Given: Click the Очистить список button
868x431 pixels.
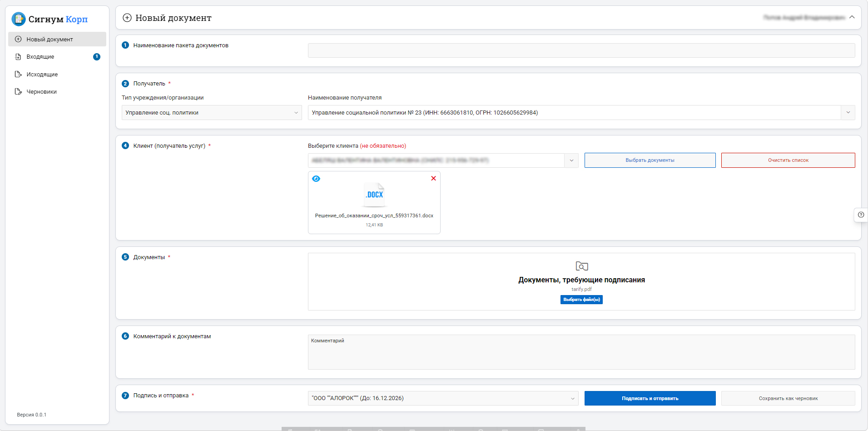Looking at the screenshot, I should [788, 160].
